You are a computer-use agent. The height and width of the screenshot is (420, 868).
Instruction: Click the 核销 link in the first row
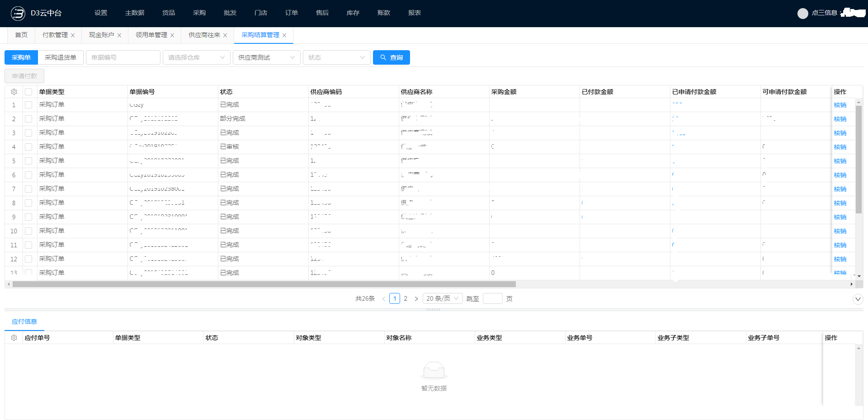point(840,105)
